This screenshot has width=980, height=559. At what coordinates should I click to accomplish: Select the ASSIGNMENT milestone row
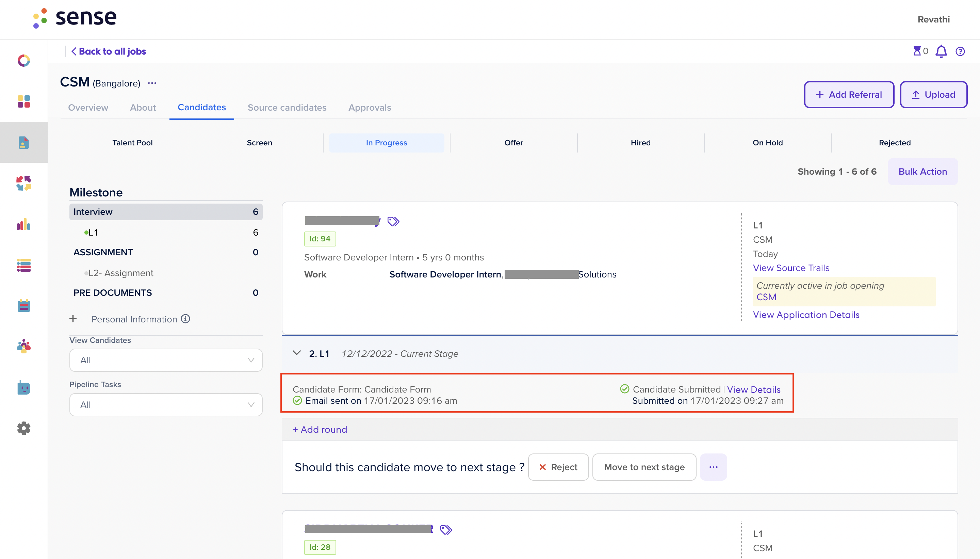166,252
